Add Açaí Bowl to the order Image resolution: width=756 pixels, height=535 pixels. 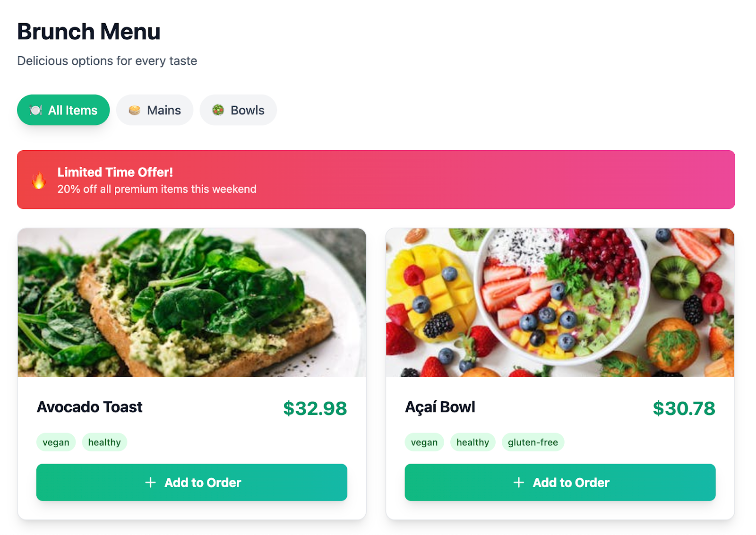pos(560,483)
